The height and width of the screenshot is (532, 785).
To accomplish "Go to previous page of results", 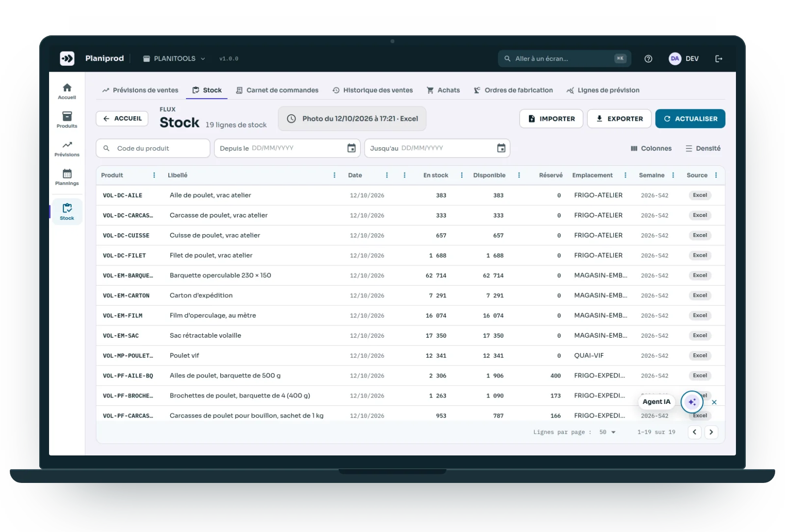I will coord(695,432).
